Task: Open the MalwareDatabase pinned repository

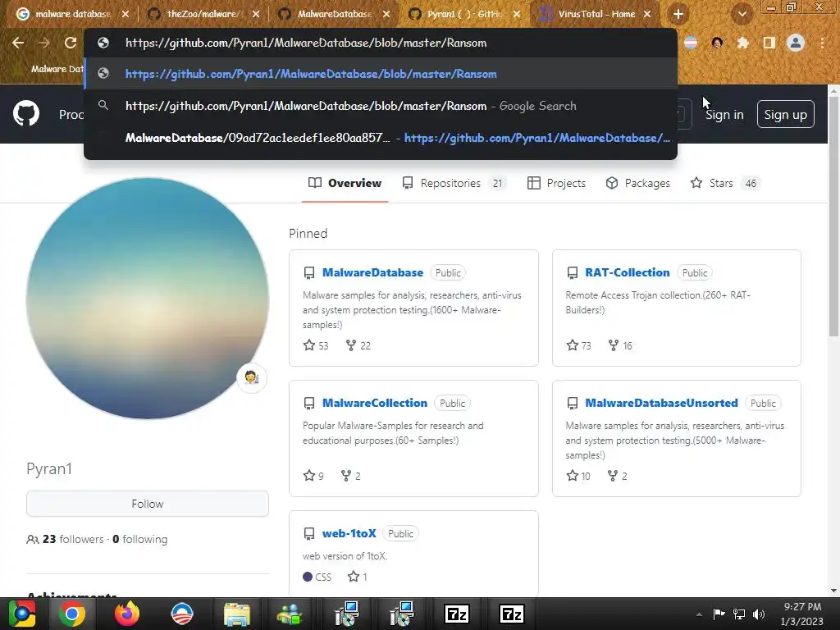Action: pyautogui.click(x=372, y=272)
